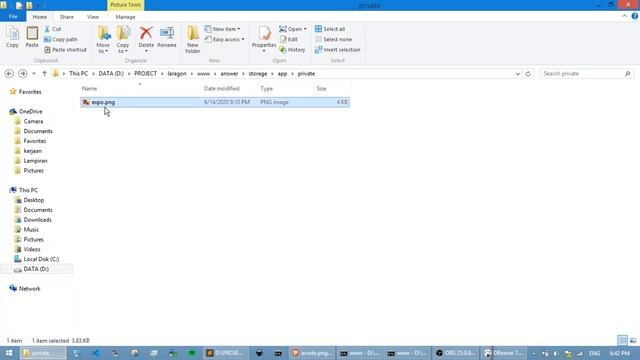640x360 pixels.
Task: Click www breadcrumb
Action: [203, 73]
